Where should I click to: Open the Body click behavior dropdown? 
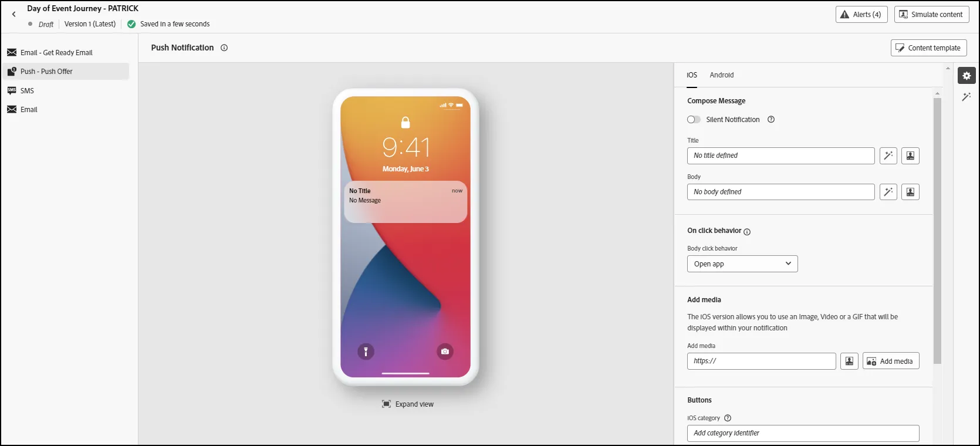742,264
